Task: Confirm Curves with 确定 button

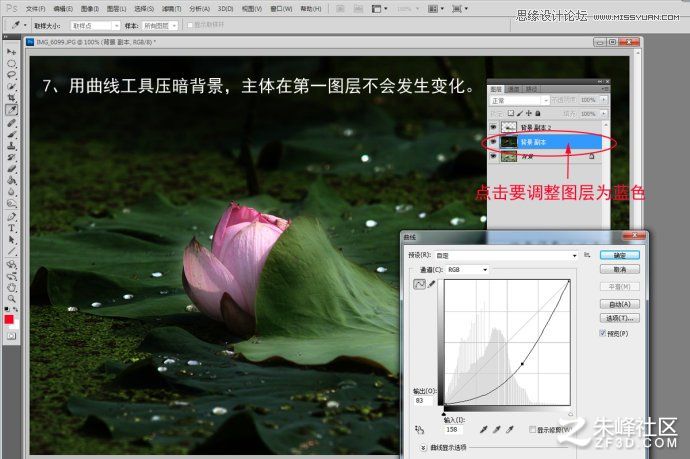Action: pos(620,255)
